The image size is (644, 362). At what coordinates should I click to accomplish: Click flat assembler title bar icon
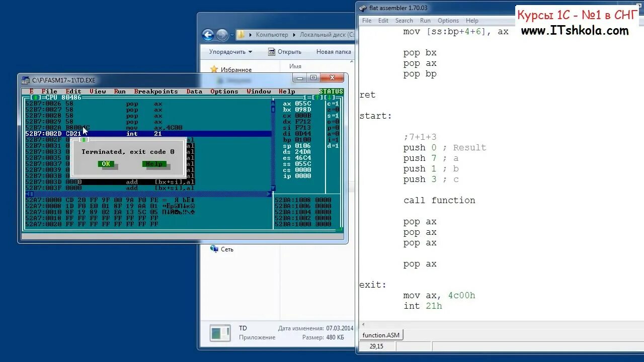[363, 8]
